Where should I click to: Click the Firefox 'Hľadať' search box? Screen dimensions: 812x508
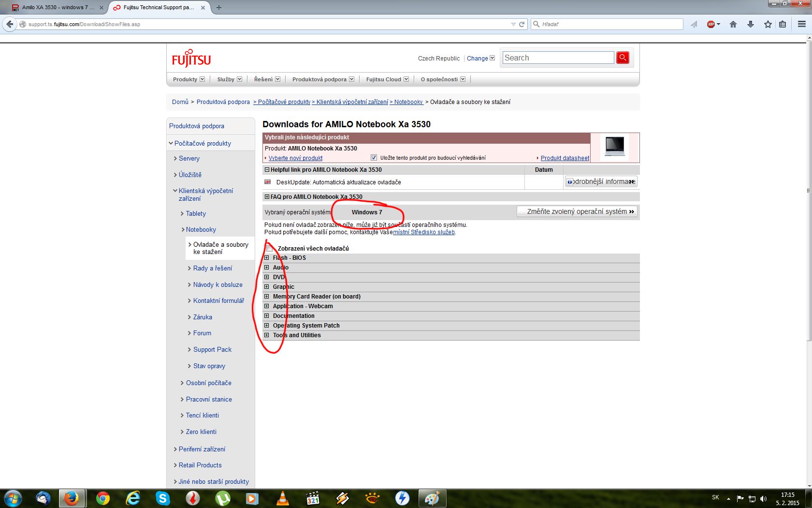point(607,24)
